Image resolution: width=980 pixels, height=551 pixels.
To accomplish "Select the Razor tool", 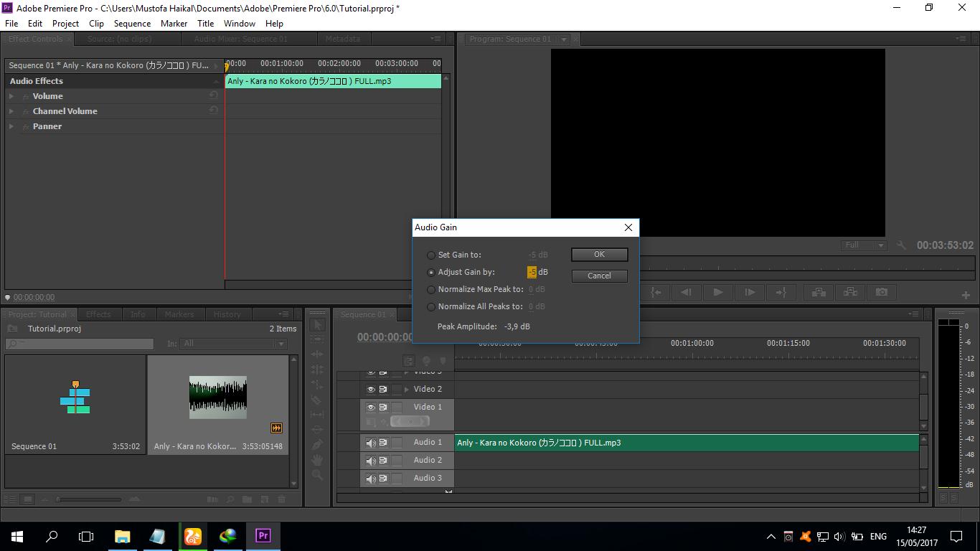I will coord(317,400).
